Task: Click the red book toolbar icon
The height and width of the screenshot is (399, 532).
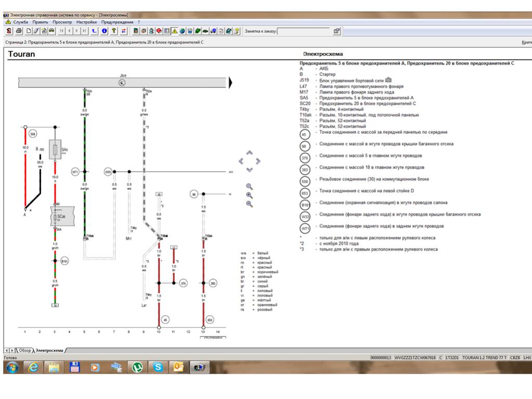Action: point(159,31)
